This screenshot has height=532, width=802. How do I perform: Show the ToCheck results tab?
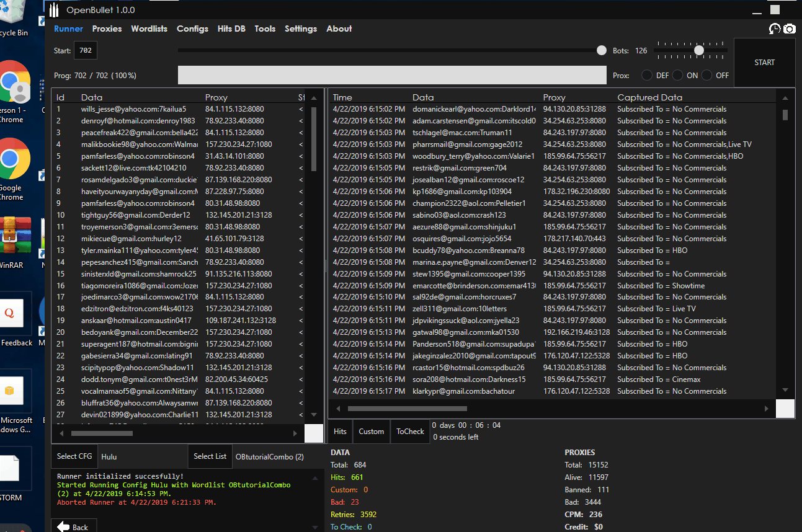[410, 432]
